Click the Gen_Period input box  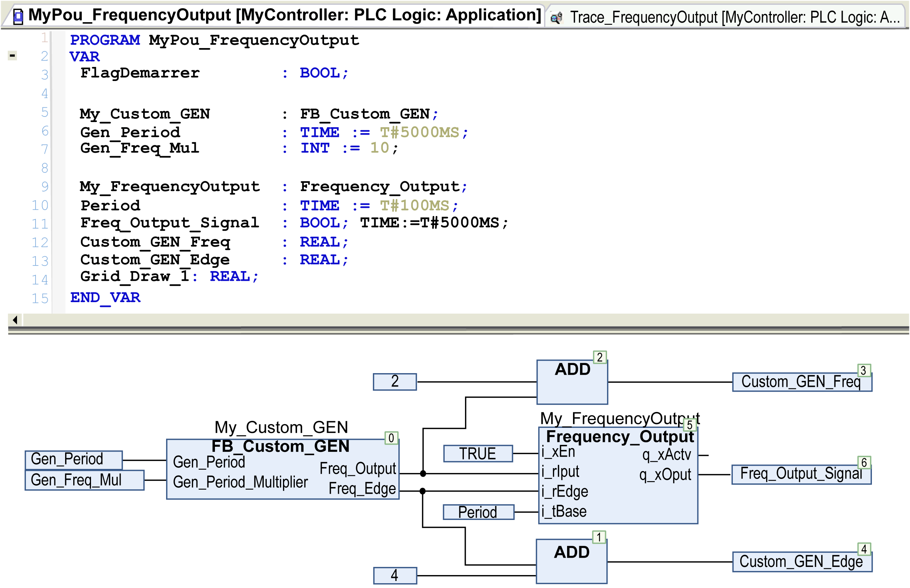pyautogui.click(x=74, y=459)
